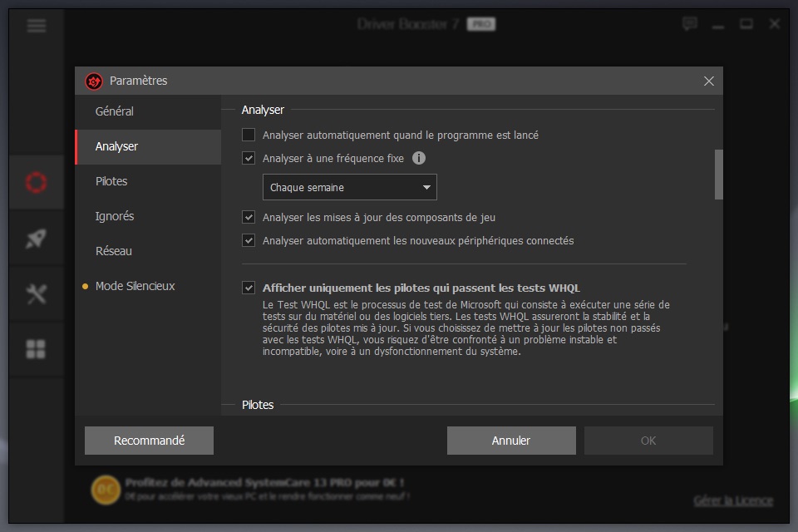Click the Recommandé button
Image resolution: width=798 pixels, height=532 pixels.
(149, 441)
